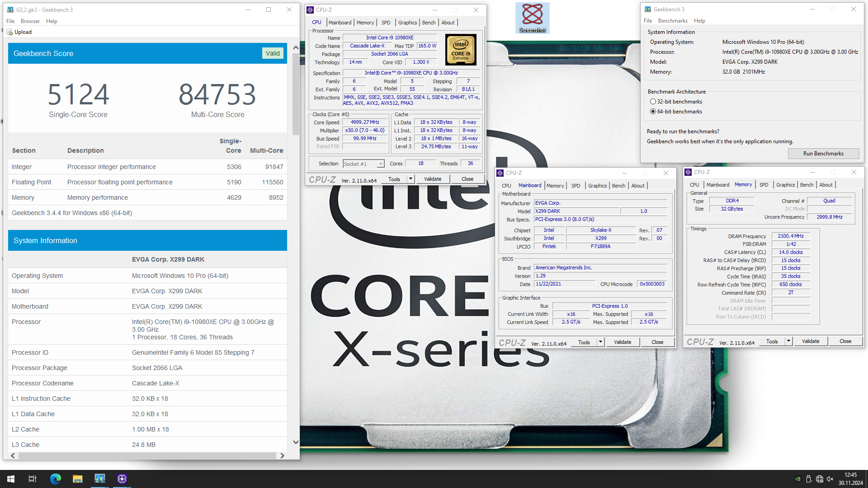Image resolution: width=868 pixels, height=488 pixels.
Task: Click scroll up arrow in Geekbench results
Action: 296,47
